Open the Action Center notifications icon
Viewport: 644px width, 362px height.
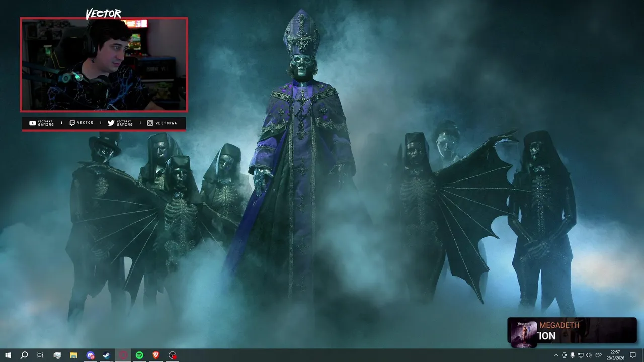[633, 355]
